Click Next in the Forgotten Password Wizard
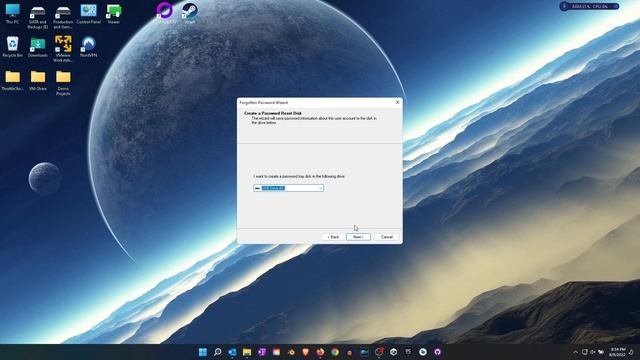This screenshot has width=640, height=360. tap(358, 237)
